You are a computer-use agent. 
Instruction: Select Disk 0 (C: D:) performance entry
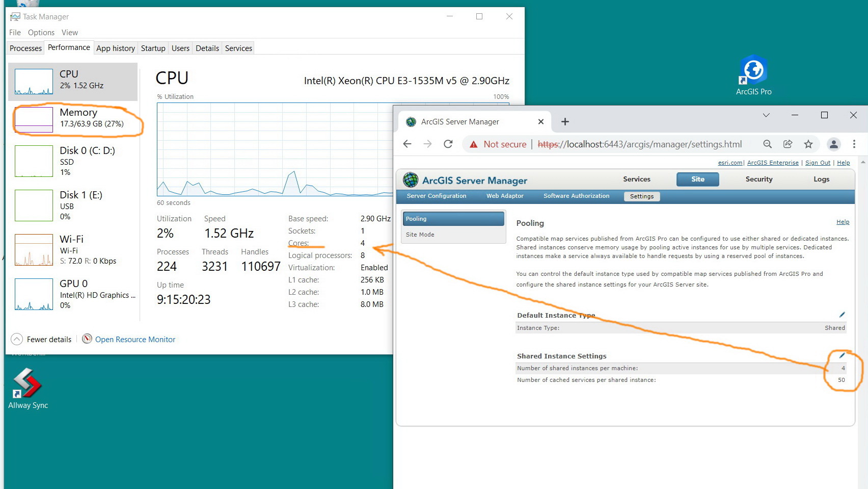[x=73, y=161]
